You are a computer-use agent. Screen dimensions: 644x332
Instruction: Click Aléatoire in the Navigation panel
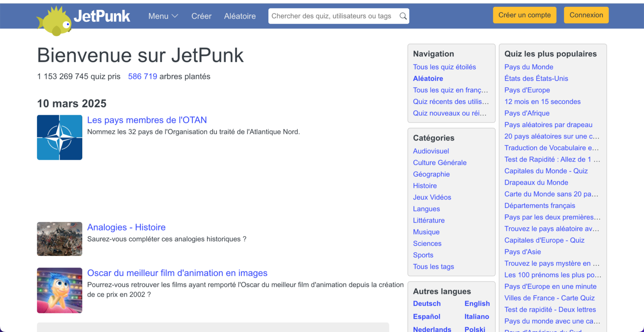tap(428, 78)
